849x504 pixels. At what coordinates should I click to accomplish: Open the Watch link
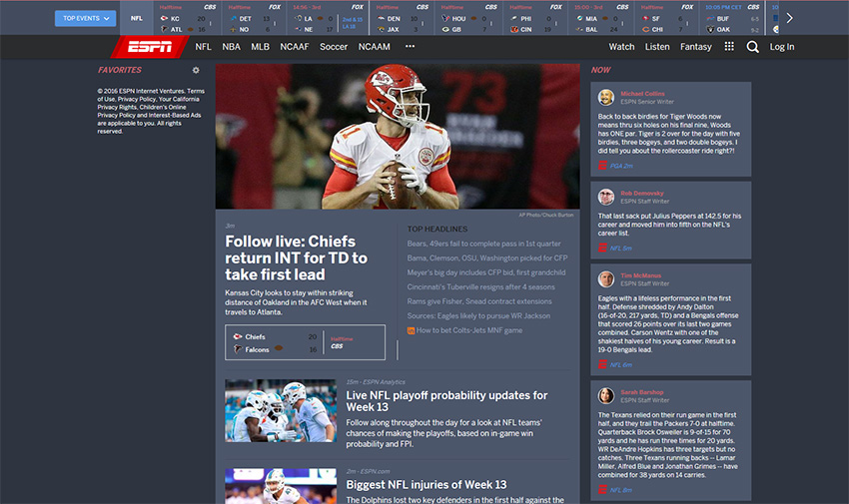point(621,47)
